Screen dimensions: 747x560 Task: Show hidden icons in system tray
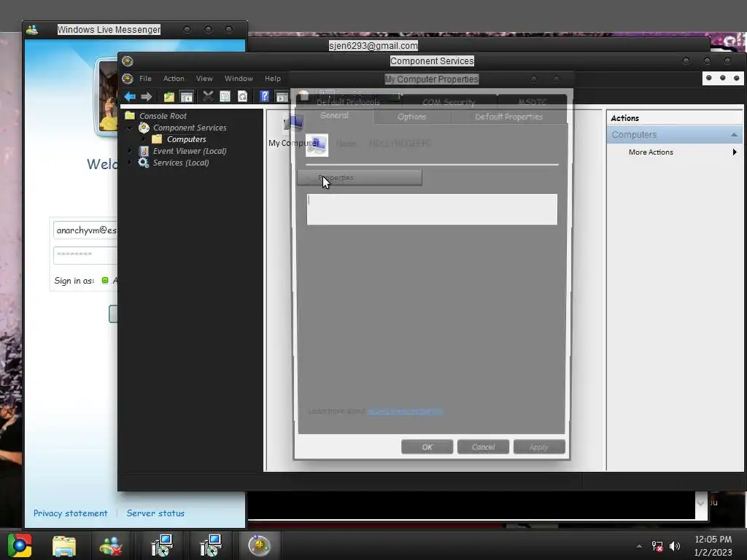tap(639, 546)
